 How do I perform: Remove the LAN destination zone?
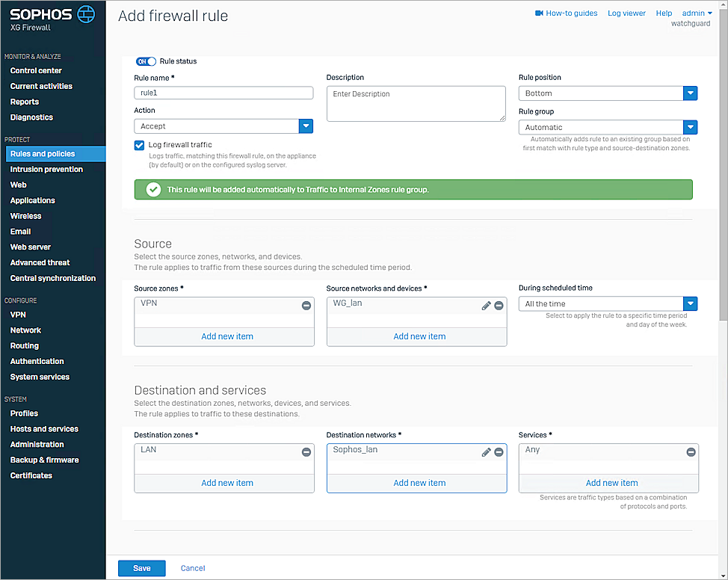click(x=306, y=451)
